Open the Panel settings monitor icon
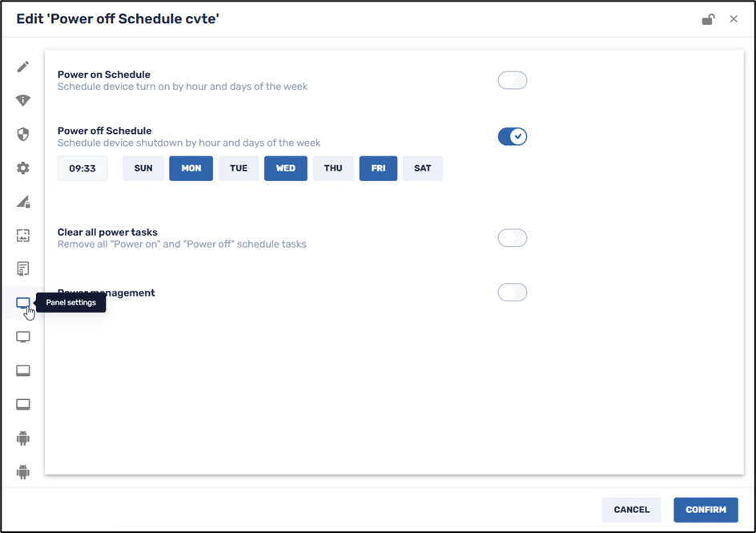Viewport: 756px width, 533px height. pyautogui.click(x=22, y=302)
